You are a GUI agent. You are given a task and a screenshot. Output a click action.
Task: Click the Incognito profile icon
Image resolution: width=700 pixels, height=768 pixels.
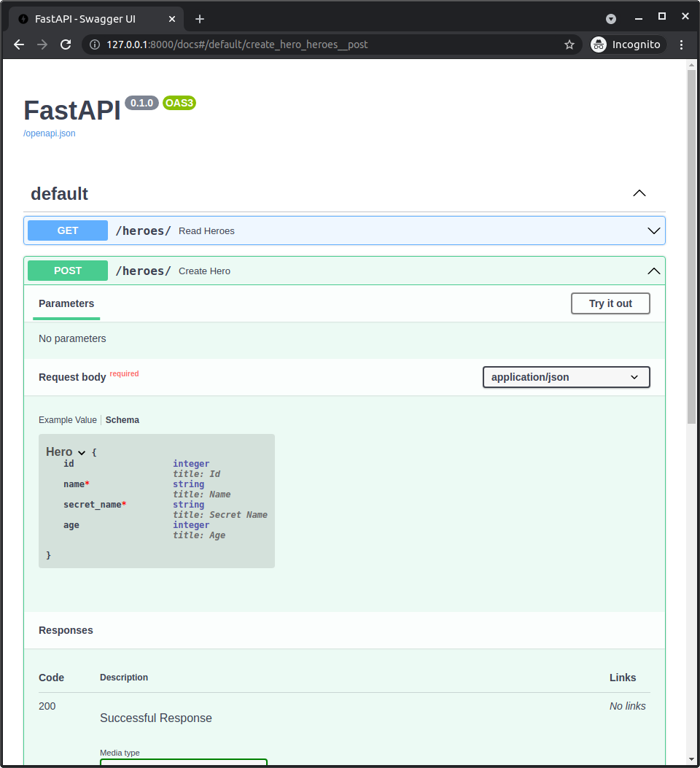click(598, 44)
